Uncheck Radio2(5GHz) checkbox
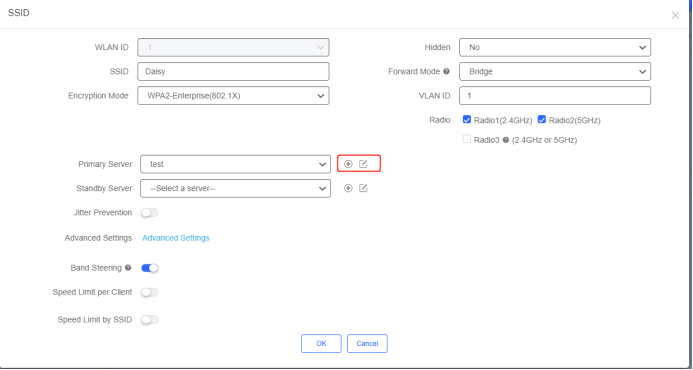The image size is (693, 370). (x=541, y=119)
